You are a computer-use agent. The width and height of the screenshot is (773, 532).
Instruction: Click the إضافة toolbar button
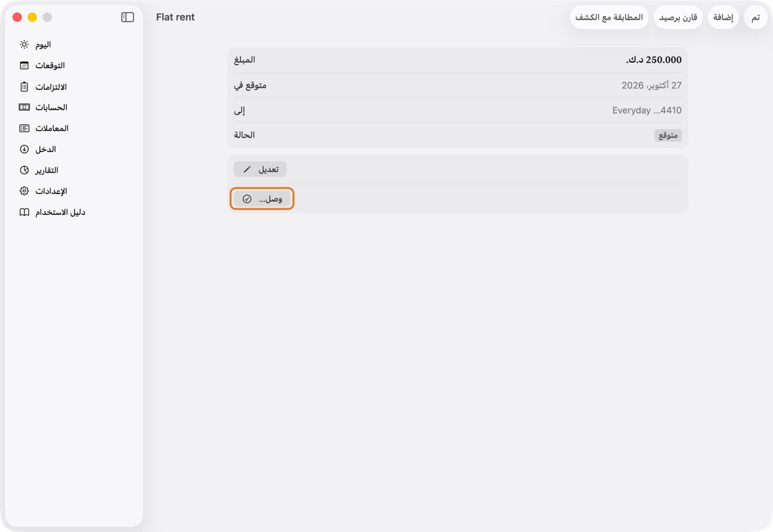723,17
